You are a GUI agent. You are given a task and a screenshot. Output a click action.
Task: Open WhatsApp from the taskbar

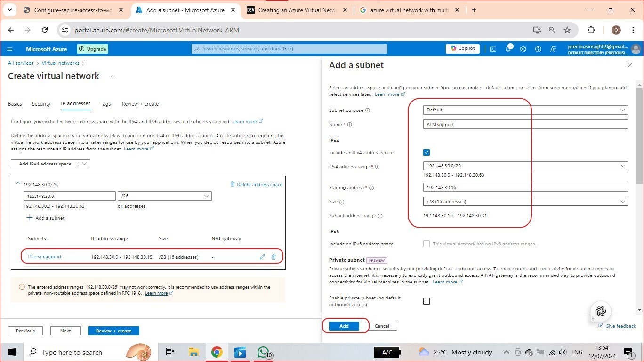(264, 353)
